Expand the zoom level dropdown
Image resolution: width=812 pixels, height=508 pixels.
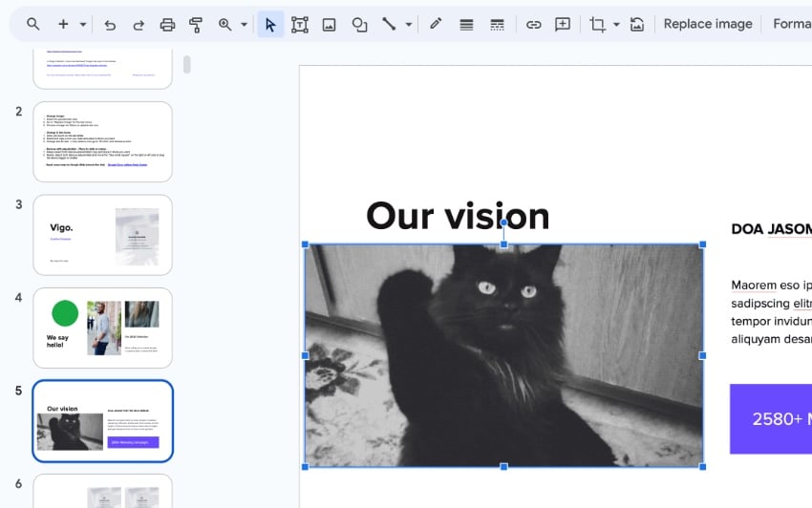pyautogui.click(x=244, y=24)
